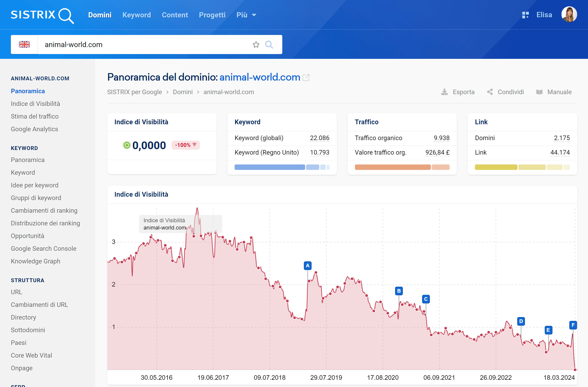Image resolution: width=588 pixels, height=387 pixels.
Task: Click the Valore traffico org. value 926,84 £
Action: pos(437,153)
